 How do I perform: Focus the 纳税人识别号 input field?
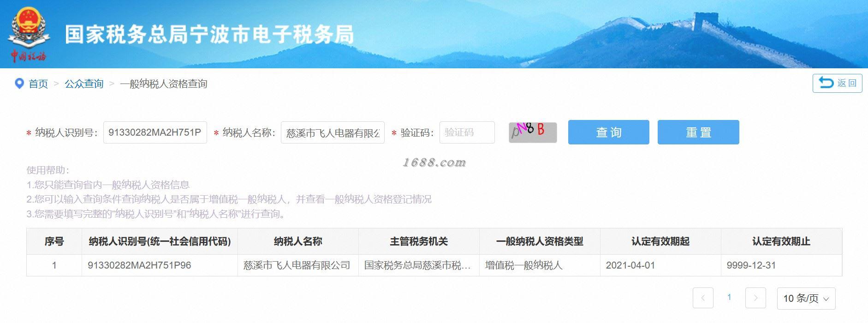coord(155,133)
